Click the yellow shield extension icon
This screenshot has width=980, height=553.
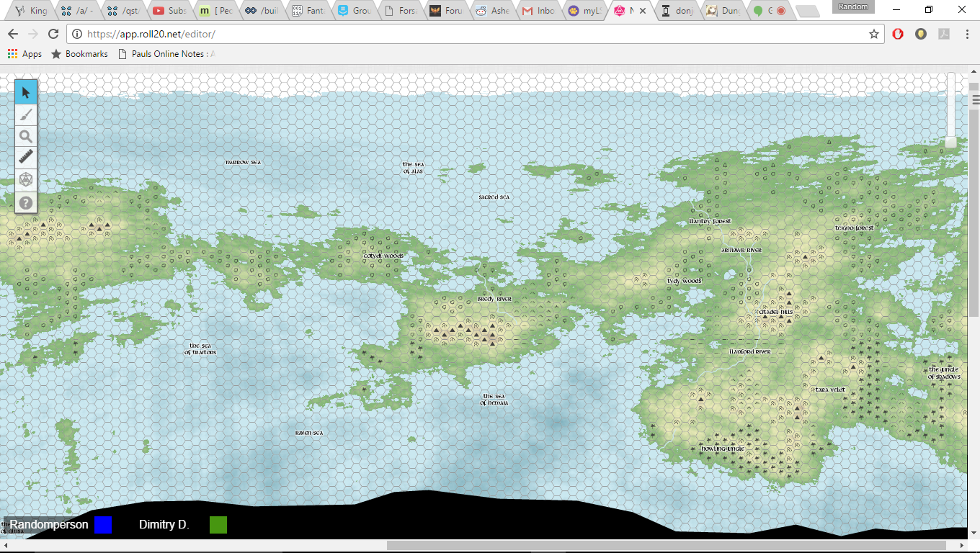click(921, 34)
